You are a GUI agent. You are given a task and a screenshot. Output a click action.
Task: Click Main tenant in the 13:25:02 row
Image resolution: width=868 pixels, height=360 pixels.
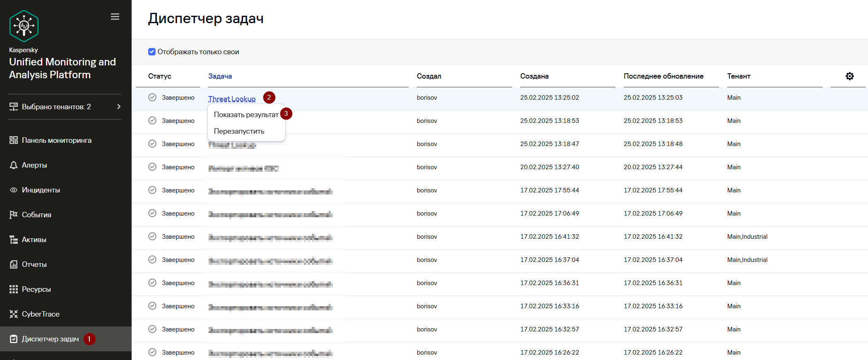[734, 98]
